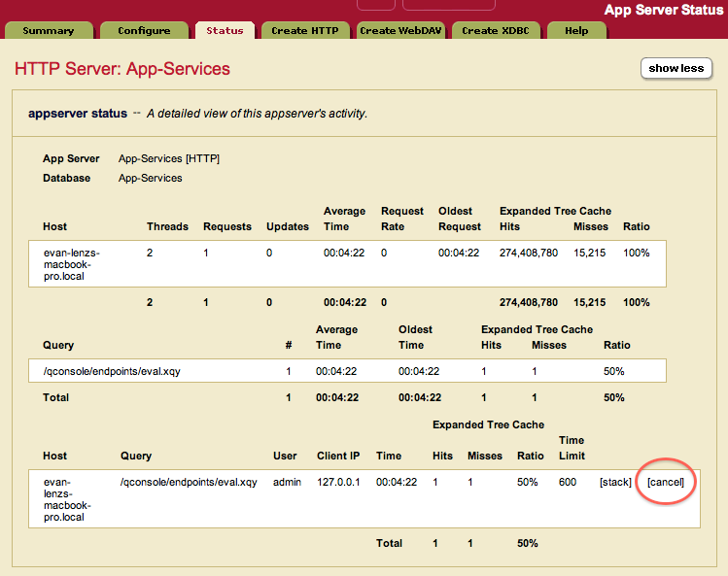Screen dimensions: 728x576
Task: Click the 15,215 misses value in host row
Action: click(590, 253)
